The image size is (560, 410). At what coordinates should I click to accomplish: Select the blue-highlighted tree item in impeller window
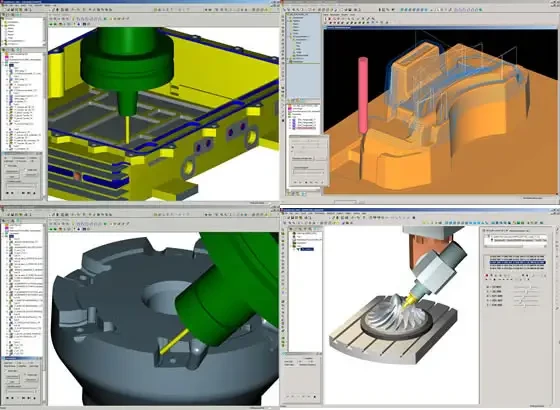point(307,249)
